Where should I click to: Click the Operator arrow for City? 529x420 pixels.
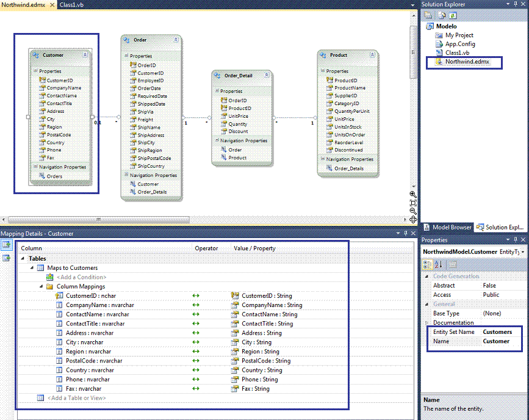click(x=196, y=342)
